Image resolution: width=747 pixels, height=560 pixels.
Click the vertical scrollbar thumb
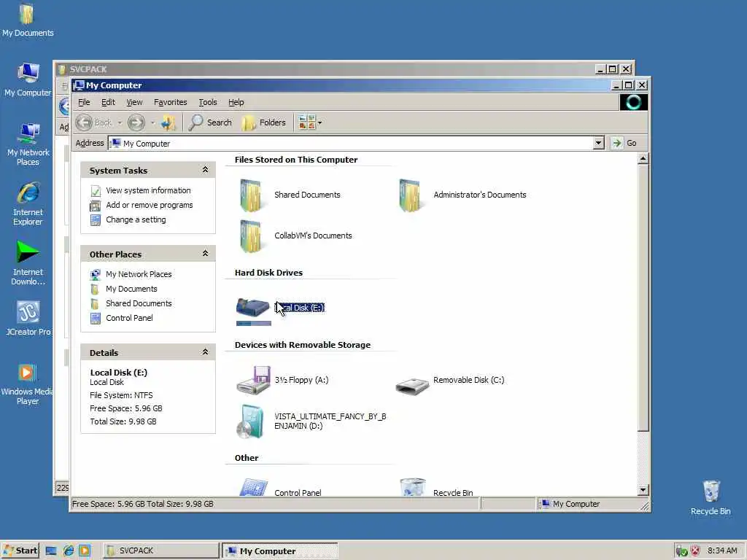[x=643, y=298]
